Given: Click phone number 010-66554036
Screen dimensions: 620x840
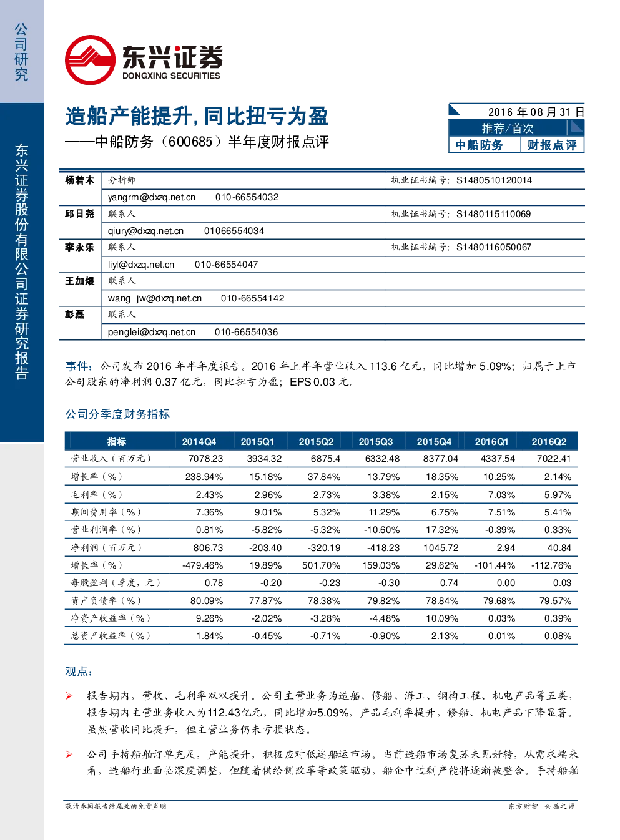Looking at the screenshot, I should point(247,332).
